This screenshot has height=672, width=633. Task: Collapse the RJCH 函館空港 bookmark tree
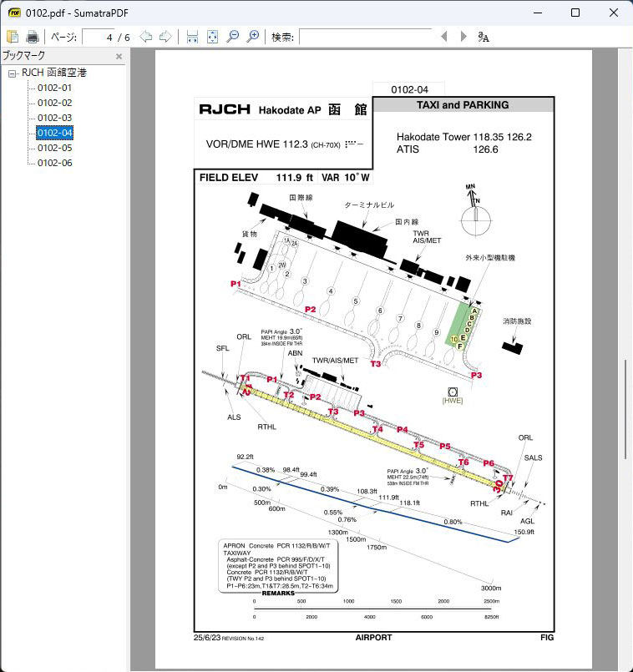pyautogui.click(x=13, y=73)
